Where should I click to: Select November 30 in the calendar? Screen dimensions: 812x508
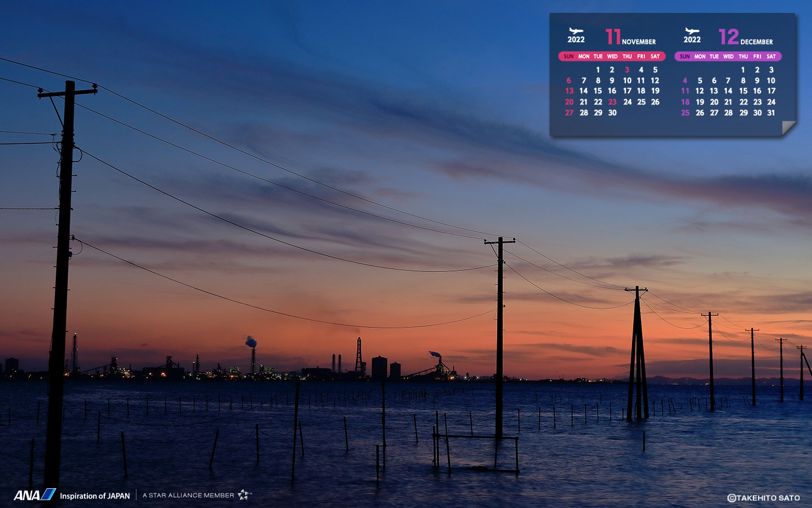pos(612,113)
